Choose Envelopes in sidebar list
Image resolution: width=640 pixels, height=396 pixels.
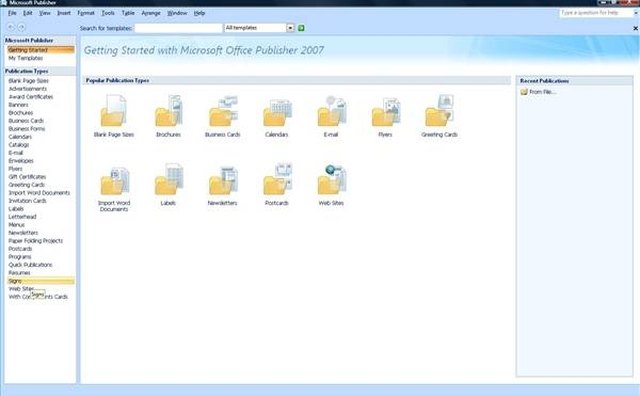21,160
